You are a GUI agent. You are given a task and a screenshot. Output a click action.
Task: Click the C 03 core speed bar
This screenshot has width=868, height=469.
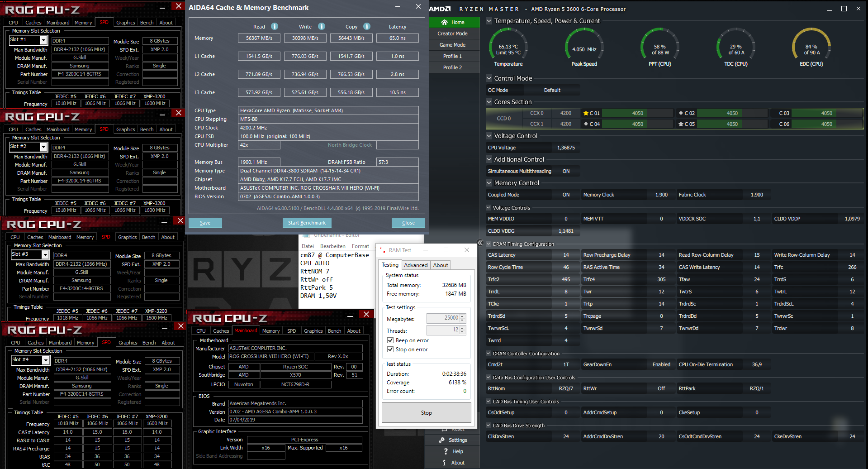point(827,113)
